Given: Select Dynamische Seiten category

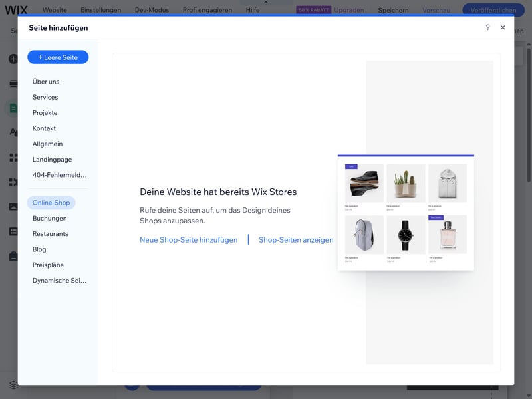Looking at the screenshot, I should click(60, 281).
